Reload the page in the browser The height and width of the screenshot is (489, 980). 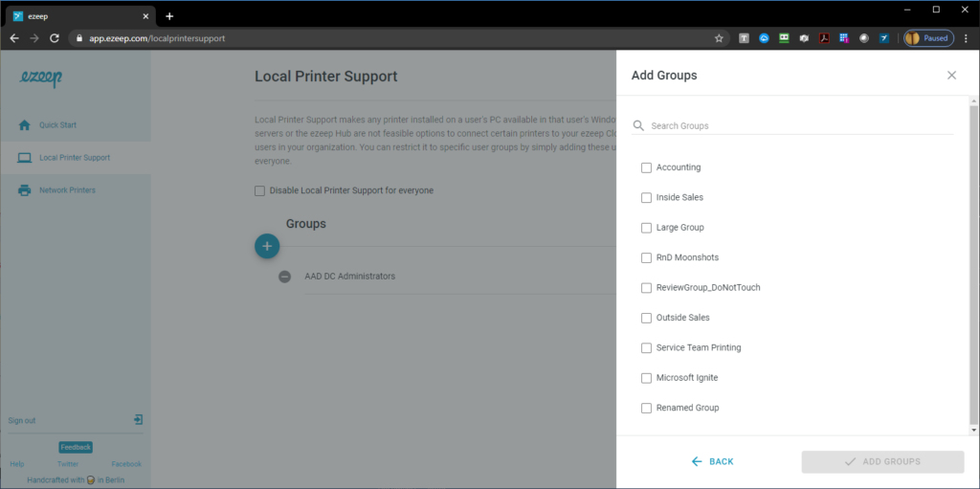pos(55,38)
